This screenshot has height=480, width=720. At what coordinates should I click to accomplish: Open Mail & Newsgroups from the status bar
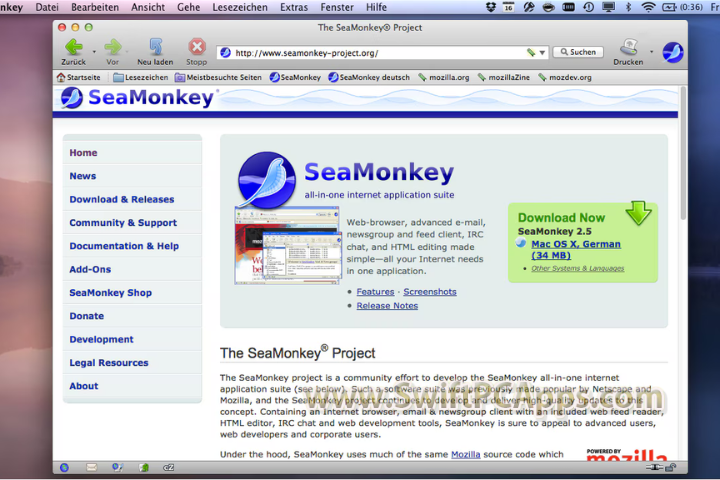(91, 468)
